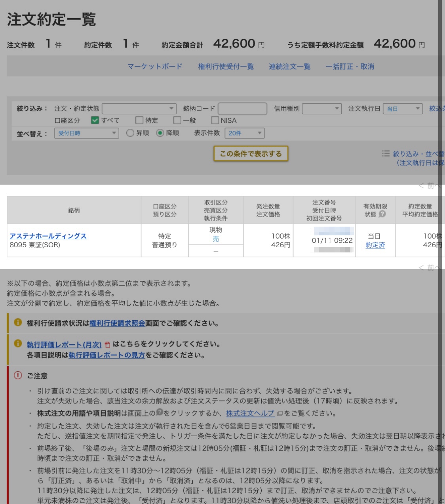445x504 pixels.
Task: Open the 権利行使受付一覧 link
Action: click(226, 67)
